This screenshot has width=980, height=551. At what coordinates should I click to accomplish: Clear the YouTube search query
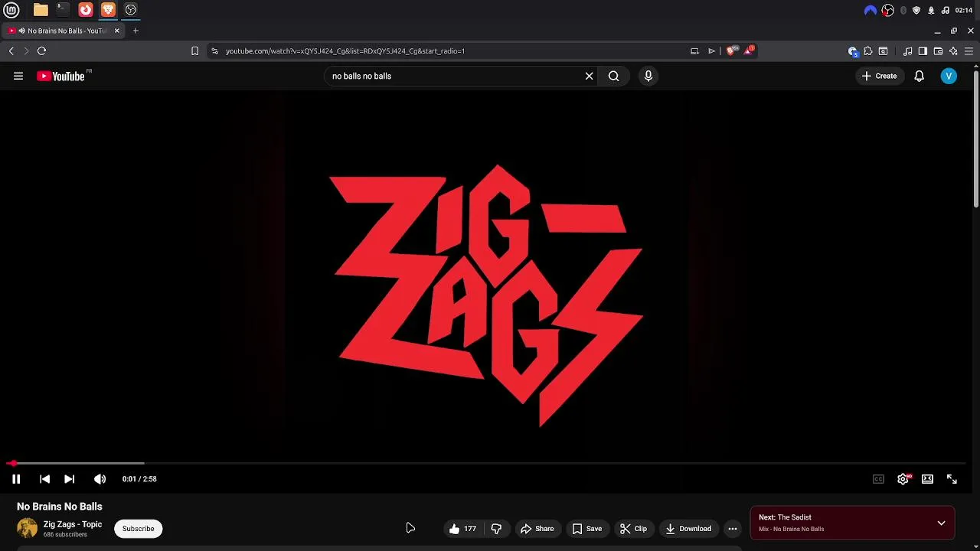pos(590,76)
